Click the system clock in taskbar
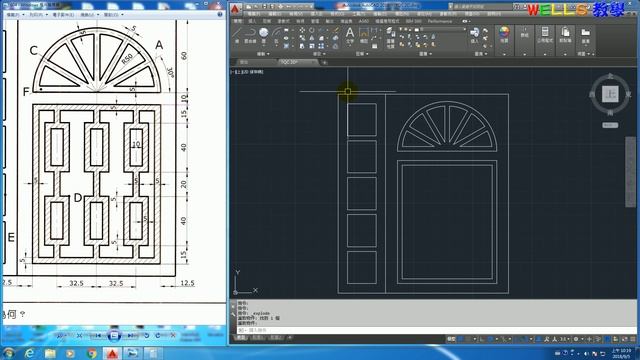 (x=621, y=353)
